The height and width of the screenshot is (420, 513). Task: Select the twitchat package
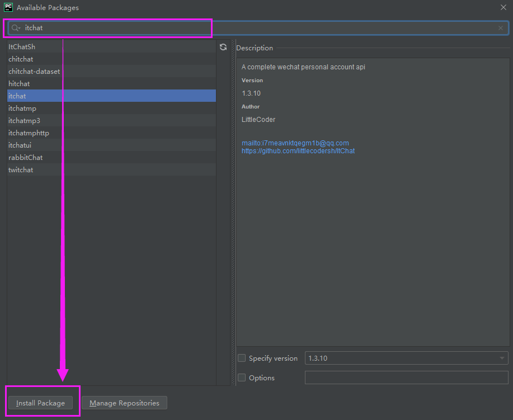(x=111, y=170)
